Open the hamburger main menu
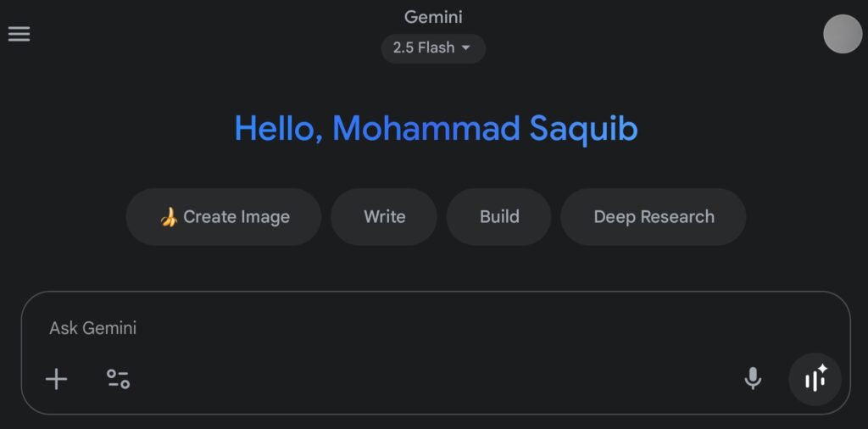 (x=19, y=34)
